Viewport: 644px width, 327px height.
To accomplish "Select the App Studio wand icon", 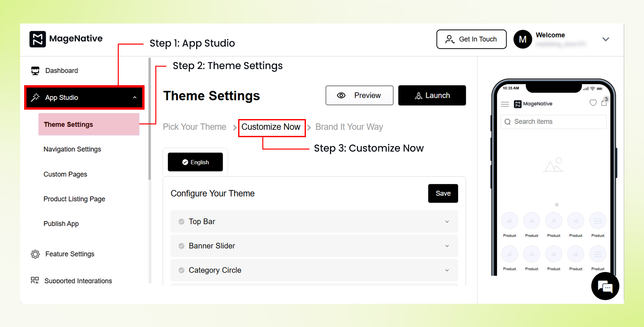I will point(36,97).
